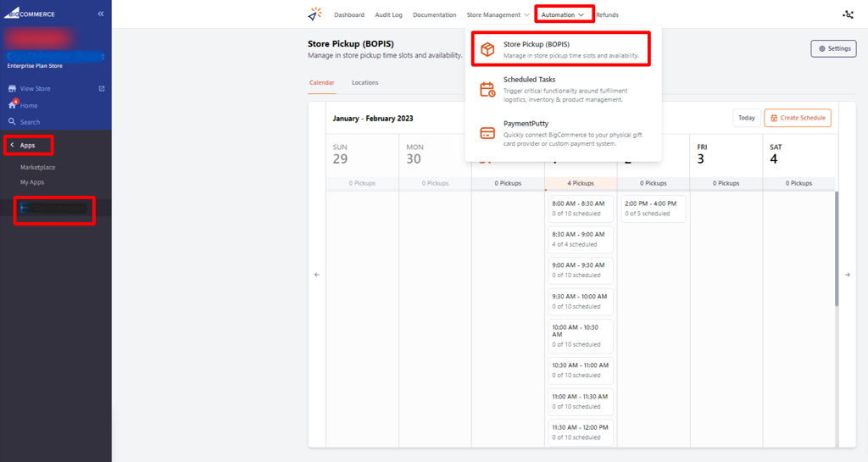Click 0 Pickups under SAT 4
868x462 pixels.
point(798,183)
